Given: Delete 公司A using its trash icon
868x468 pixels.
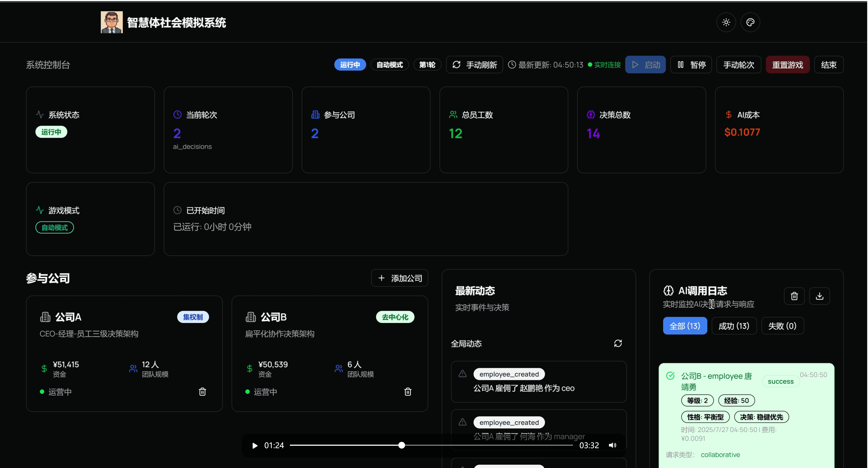Looking at the screenshot, I should [202, 391].
